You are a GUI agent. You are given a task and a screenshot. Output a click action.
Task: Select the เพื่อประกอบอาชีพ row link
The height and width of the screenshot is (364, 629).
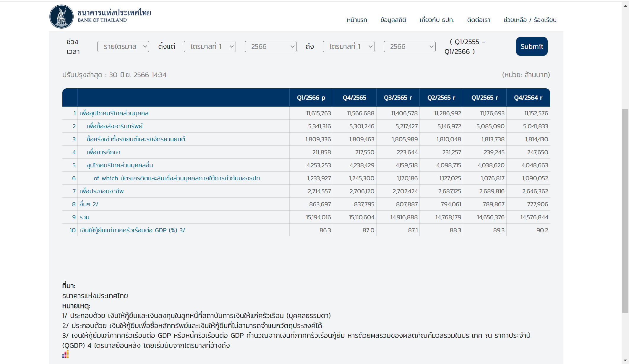click(101, 191)
